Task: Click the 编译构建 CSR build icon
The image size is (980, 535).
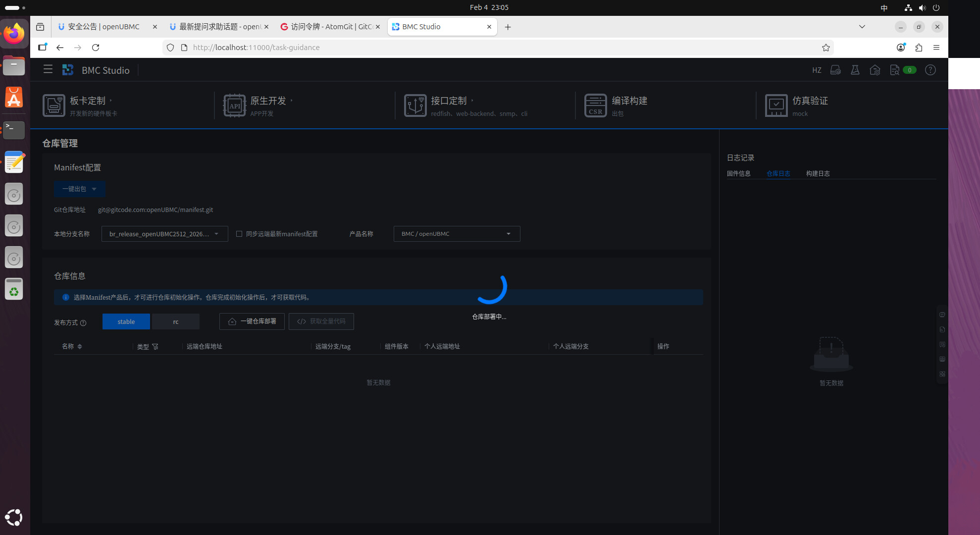Action: (595, 105)
